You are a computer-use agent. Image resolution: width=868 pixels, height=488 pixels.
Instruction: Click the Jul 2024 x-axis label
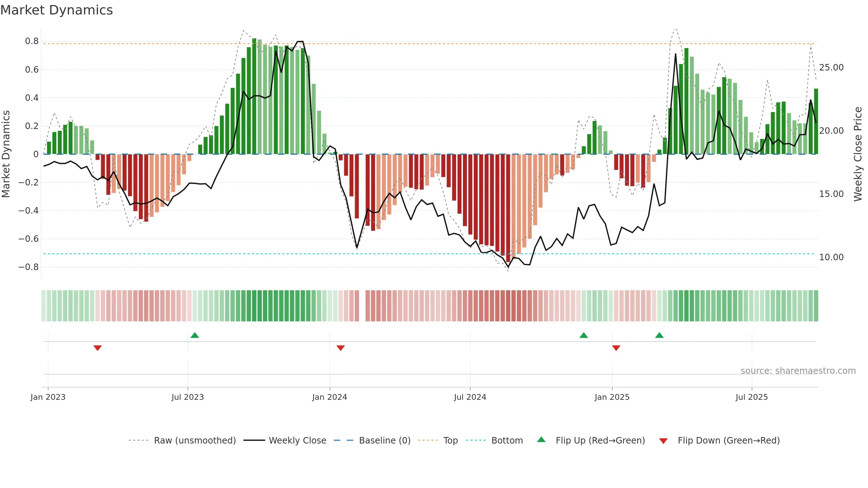(470, 397)
